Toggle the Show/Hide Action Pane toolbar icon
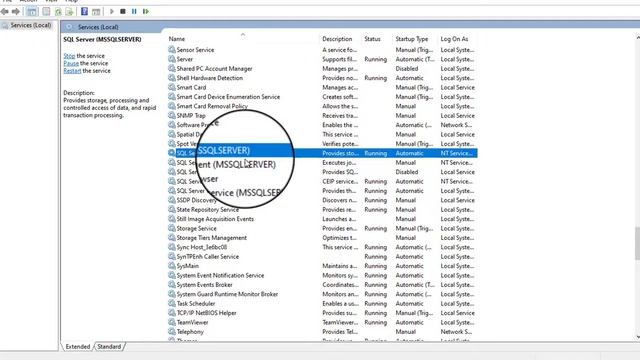640x360 pixels. 96,11
